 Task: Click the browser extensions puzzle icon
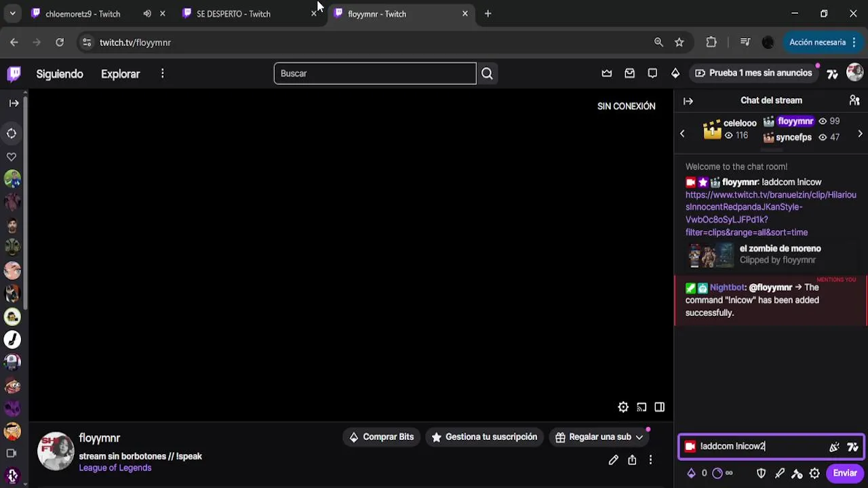coord(711,42)
